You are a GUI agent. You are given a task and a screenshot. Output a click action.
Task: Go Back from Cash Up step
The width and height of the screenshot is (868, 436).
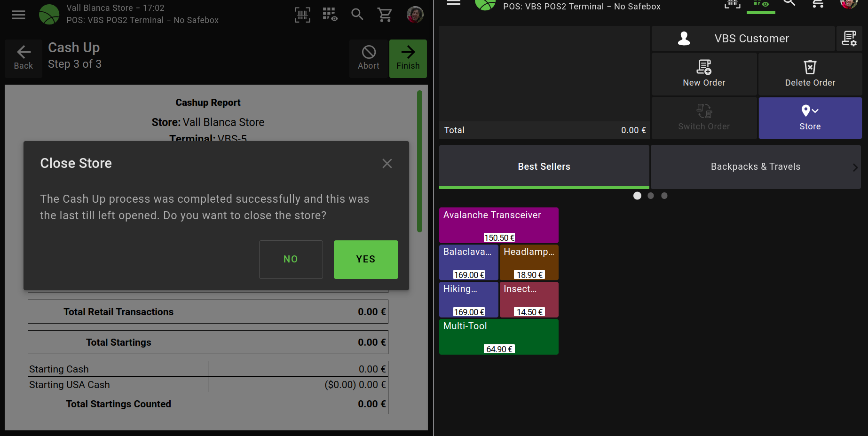(x=24, y=58)
